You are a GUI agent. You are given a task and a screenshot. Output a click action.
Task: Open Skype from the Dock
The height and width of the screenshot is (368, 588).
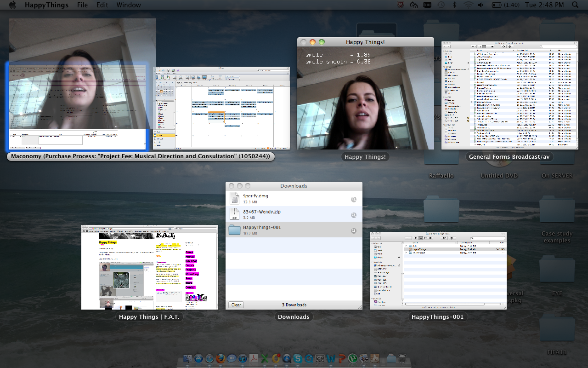pyautogui.click(x=298, y=359)
